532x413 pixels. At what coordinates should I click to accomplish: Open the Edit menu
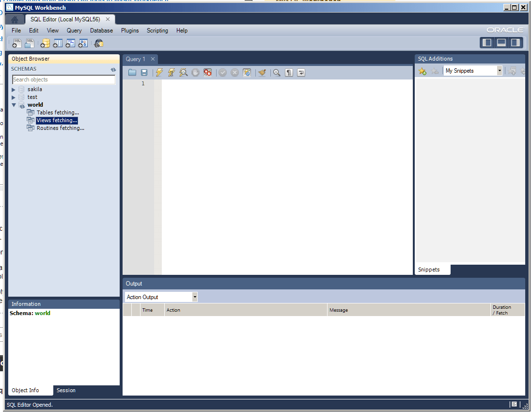pyautogui.click(x=33, y=31)
